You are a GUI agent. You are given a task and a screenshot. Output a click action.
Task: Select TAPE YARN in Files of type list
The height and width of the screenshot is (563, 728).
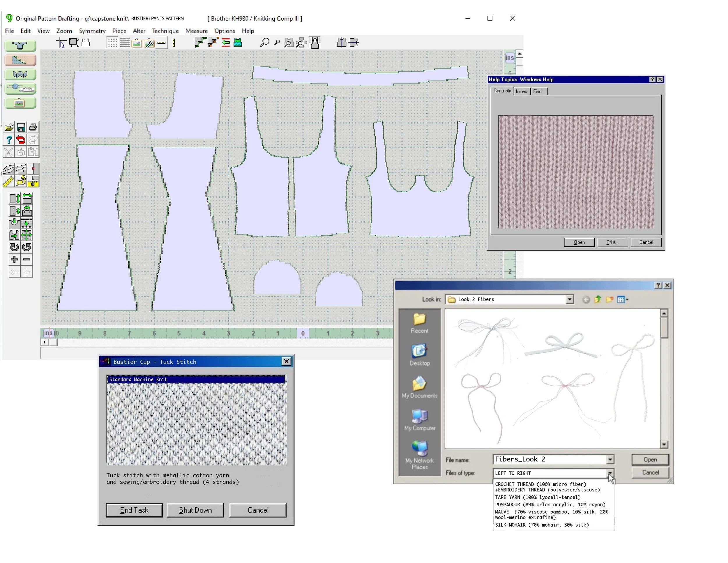[538, 497]
